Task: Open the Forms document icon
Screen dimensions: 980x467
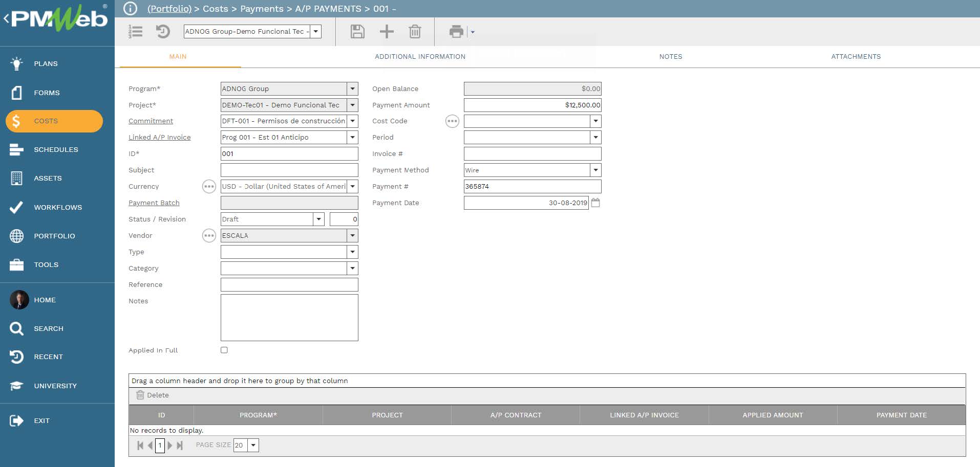Action: tap(16, 93)
